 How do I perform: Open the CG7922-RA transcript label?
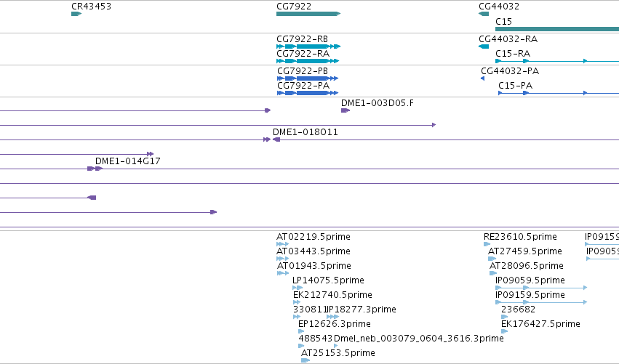[303, 54]
